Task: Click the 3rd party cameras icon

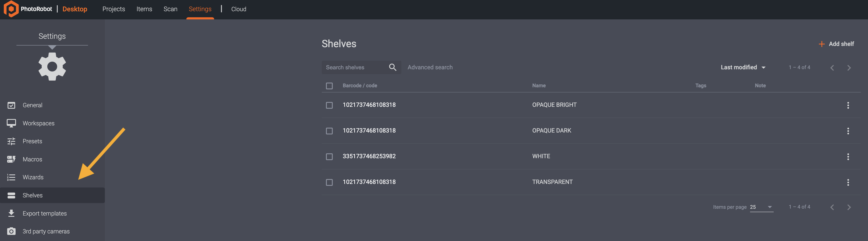Action: 11,231
